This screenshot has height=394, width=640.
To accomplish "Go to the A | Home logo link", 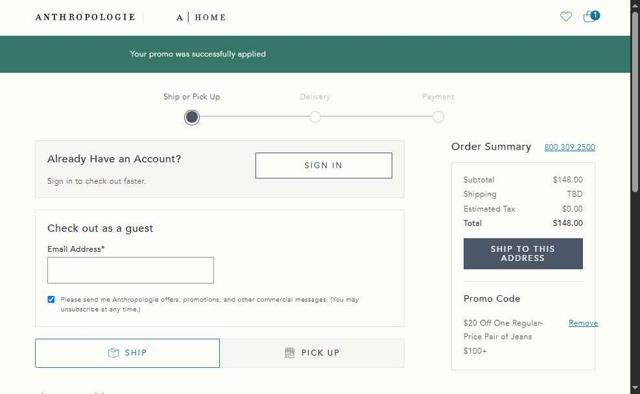I will [x=201, y=17].
